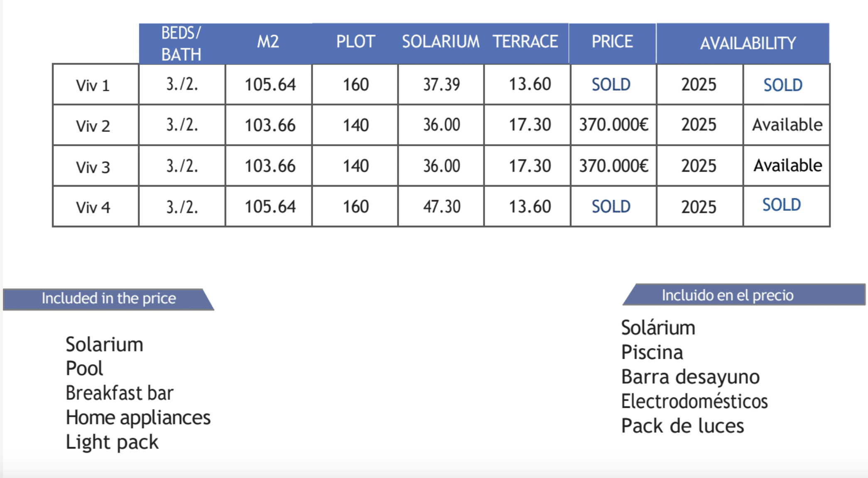Click the 'Included in the price' banner
Screen dimensions: 868x478
[108, 299]
